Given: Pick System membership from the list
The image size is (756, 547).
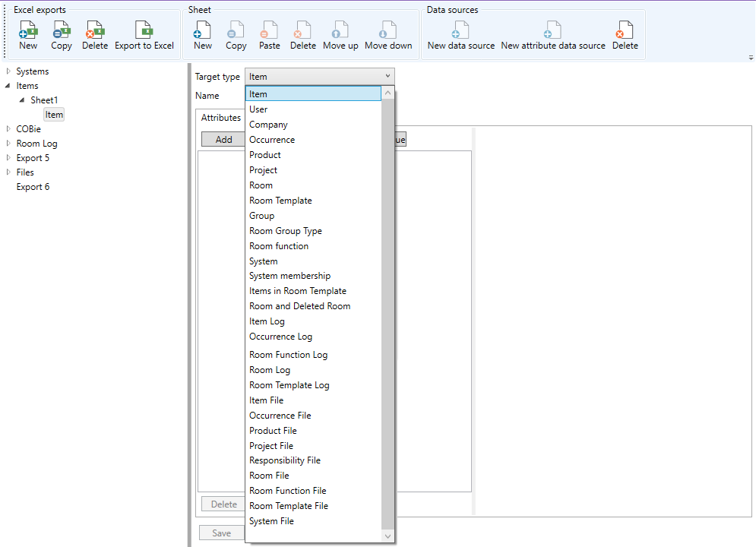Looking at the screenshot, I should (289, 276).
